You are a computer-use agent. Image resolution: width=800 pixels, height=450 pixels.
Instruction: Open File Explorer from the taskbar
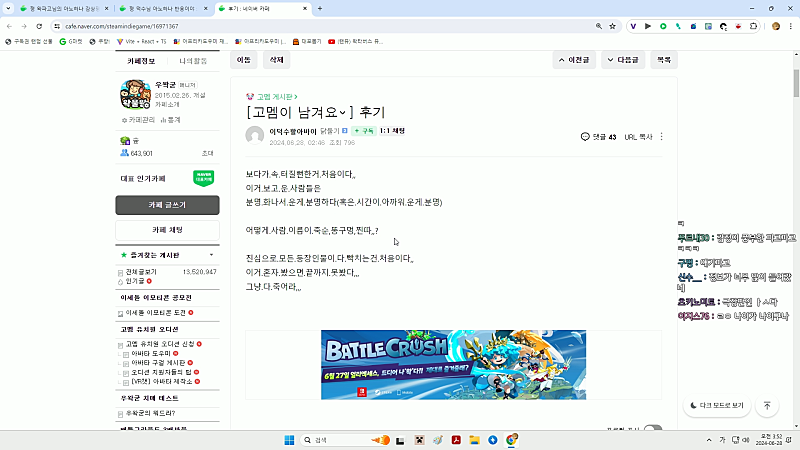pyautogui.click(x=474, y=440)
